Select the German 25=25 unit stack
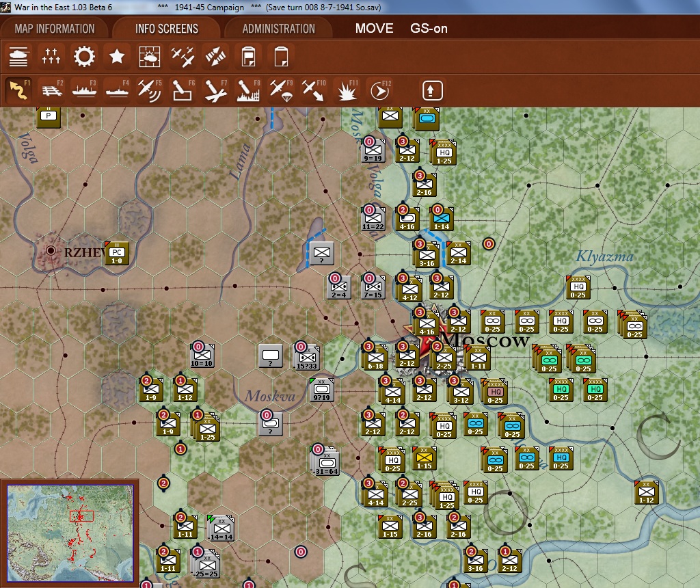 [206, 563]
